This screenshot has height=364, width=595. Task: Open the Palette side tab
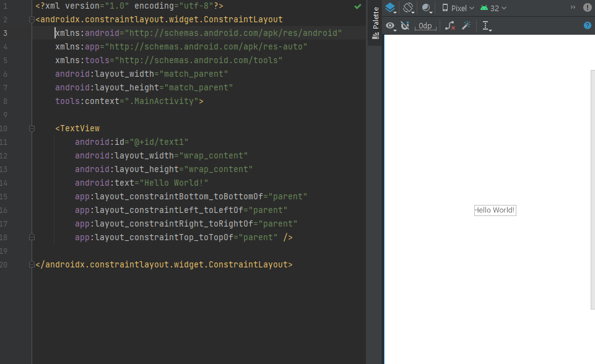tap(376, 23)
